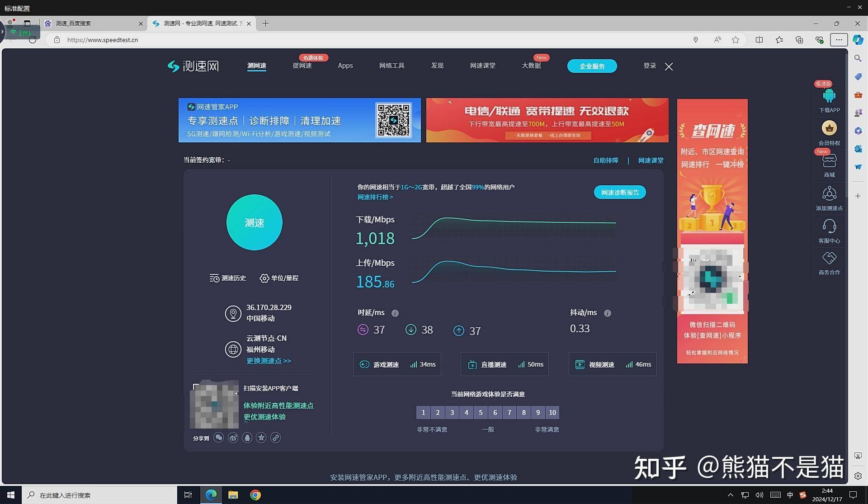Select the 测网速 nav tab

[257, 66]
